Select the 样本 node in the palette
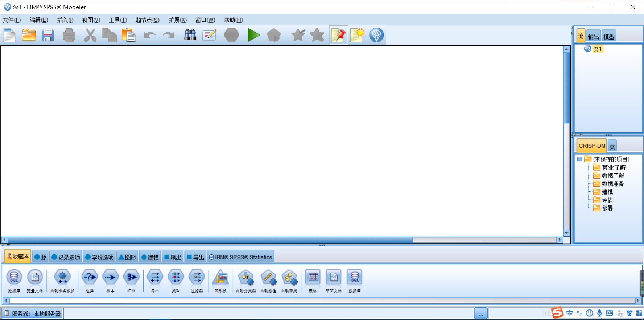644x320 pixels. [x=110, y=281]
